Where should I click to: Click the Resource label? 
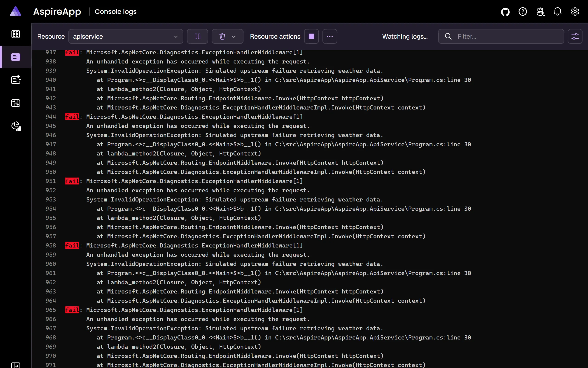(x=51, y=37)
